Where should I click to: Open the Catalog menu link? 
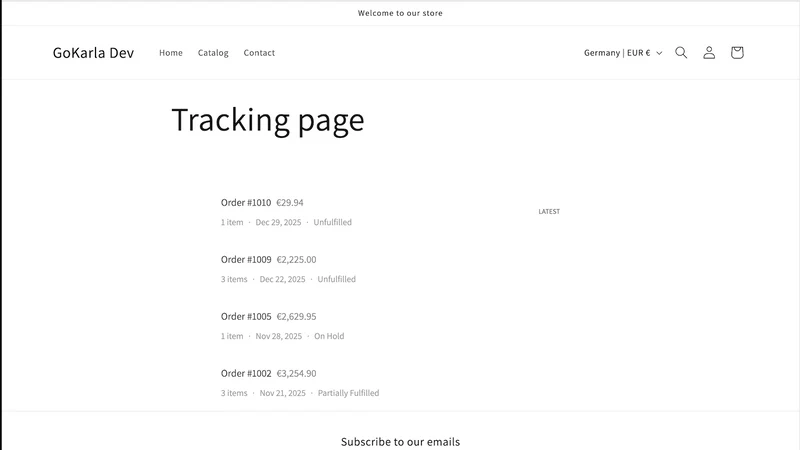click(213, 53)
